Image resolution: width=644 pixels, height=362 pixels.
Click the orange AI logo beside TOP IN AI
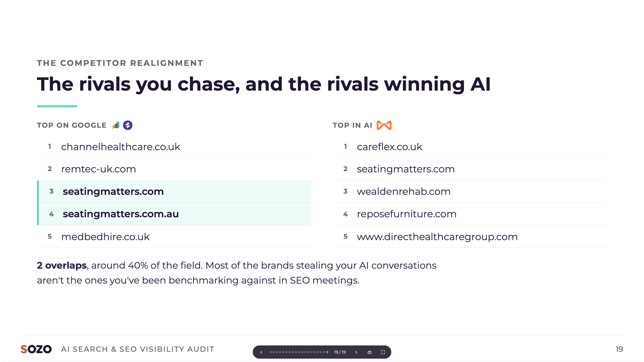pos(384,125)
